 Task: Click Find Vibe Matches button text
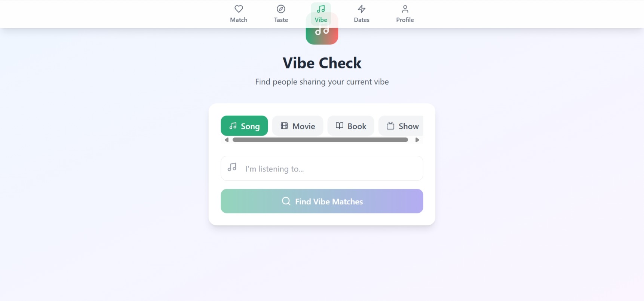pyautogui.click(x=329, y=201)
